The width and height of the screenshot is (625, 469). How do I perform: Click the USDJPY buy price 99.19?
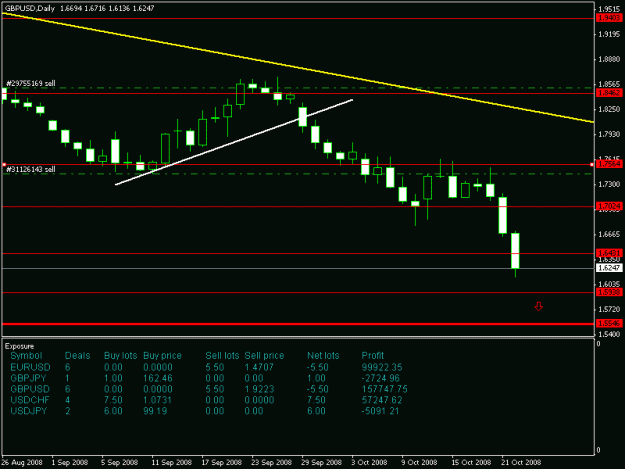(x=155, y=411)
